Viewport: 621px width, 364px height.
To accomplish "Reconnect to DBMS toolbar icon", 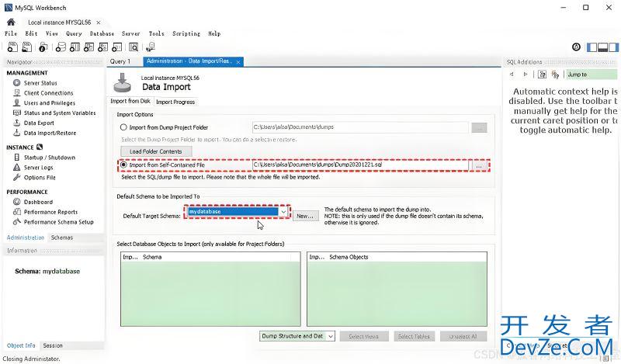I will tap(151, 47).
